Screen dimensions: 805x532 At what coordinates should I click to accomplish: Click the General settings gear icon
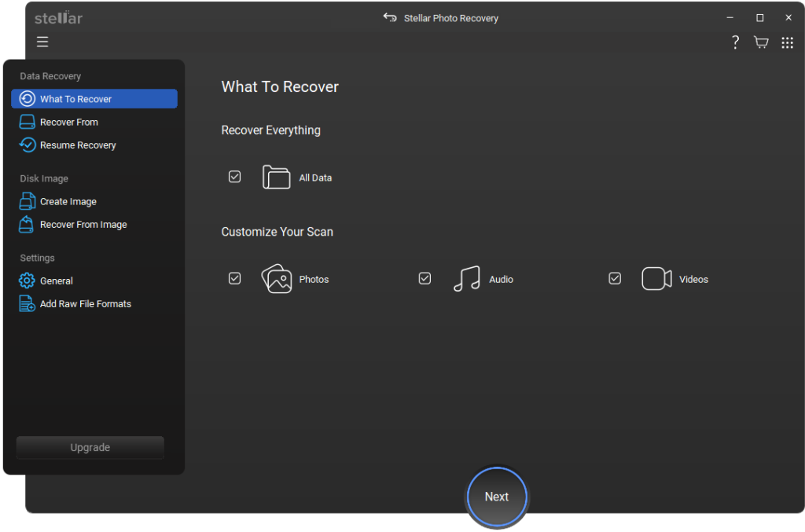(x=27, y=281)
